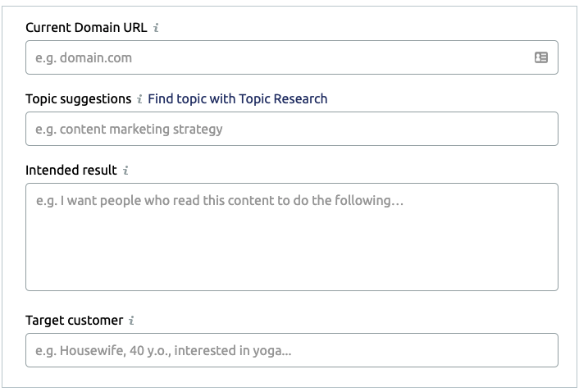Click the Target customer label text
579x392 pixels.
pos(75,321)
